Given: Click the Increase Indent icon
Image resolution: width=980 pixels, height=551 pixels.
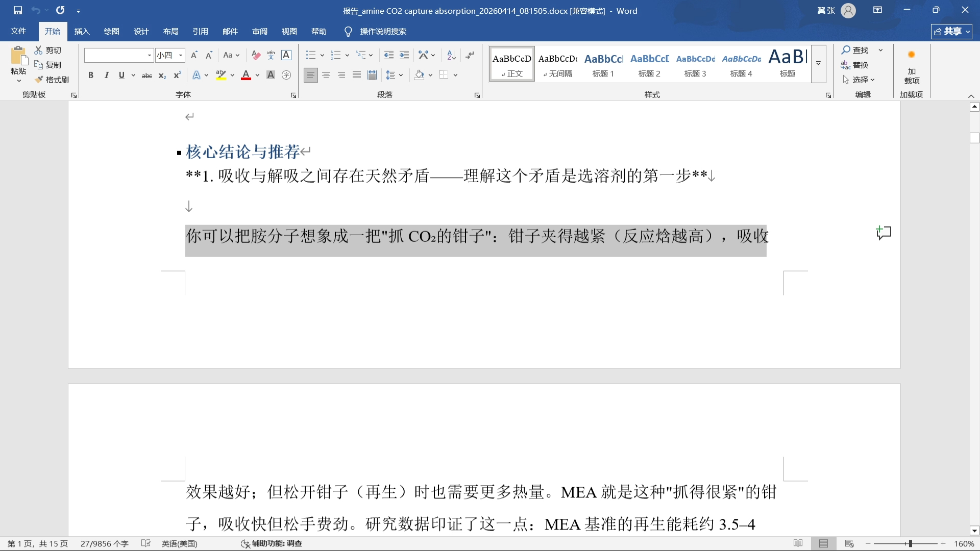Looking at the screenshot, I should click(x=404, y=55).
